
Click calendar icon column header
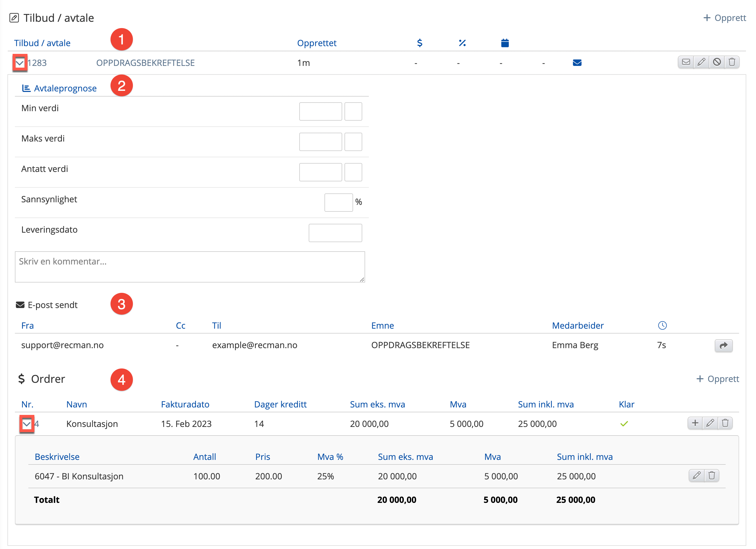pos(505,43)
